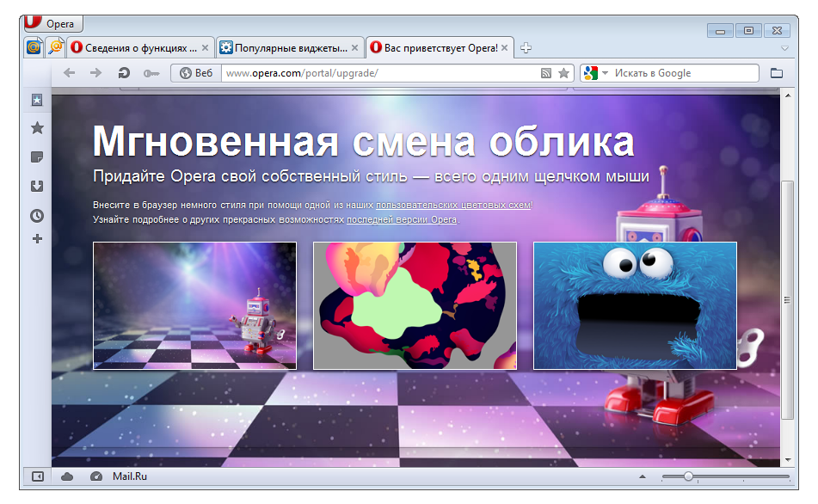Toggle the side panel from status bar

[38, 476]
